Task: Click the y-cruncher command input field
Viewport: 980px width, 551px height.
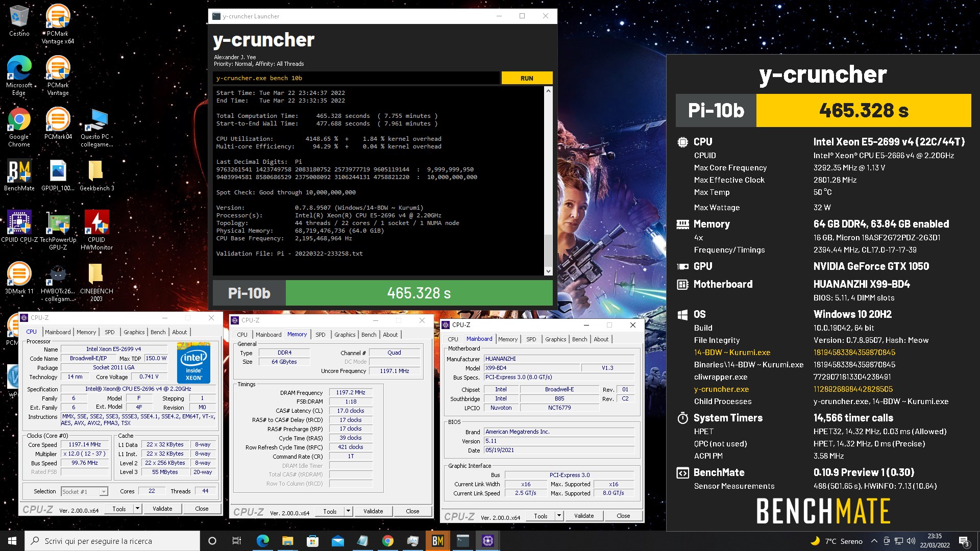Action: click(x=356, y=78)
